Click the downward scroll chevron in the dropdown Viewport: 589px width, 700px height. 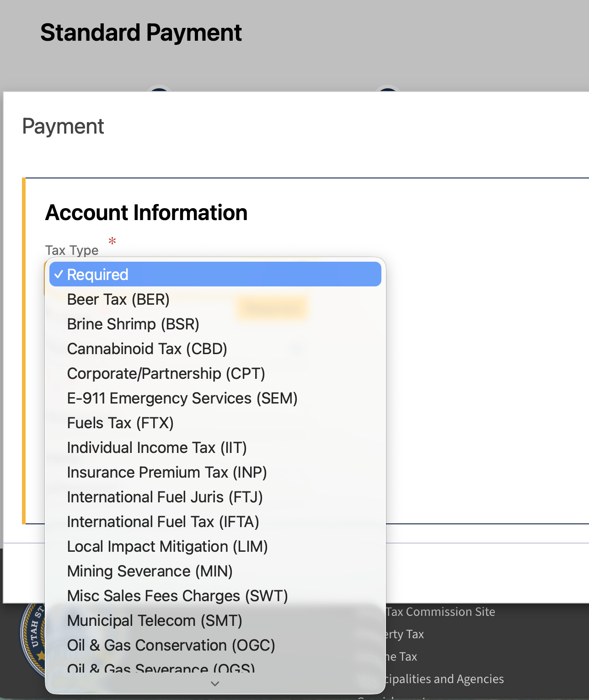coord(214,684)
